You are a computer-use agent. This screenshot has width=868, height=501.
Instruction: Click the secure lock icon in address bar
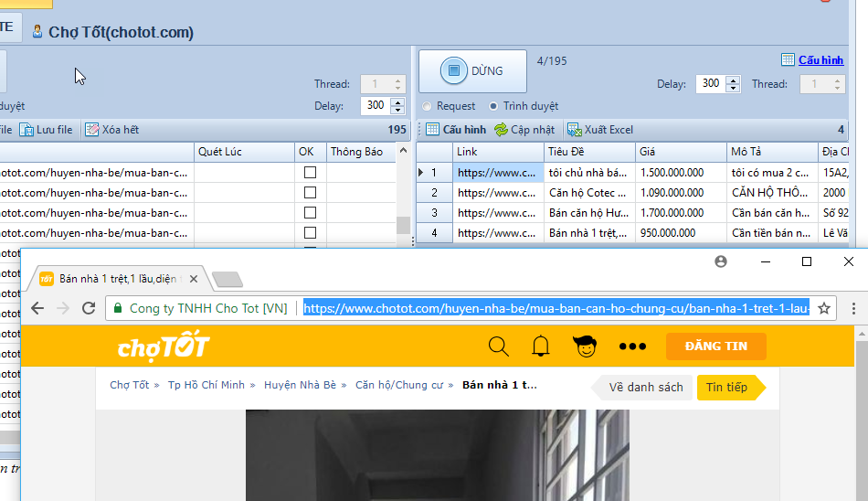tap(117, 308)
